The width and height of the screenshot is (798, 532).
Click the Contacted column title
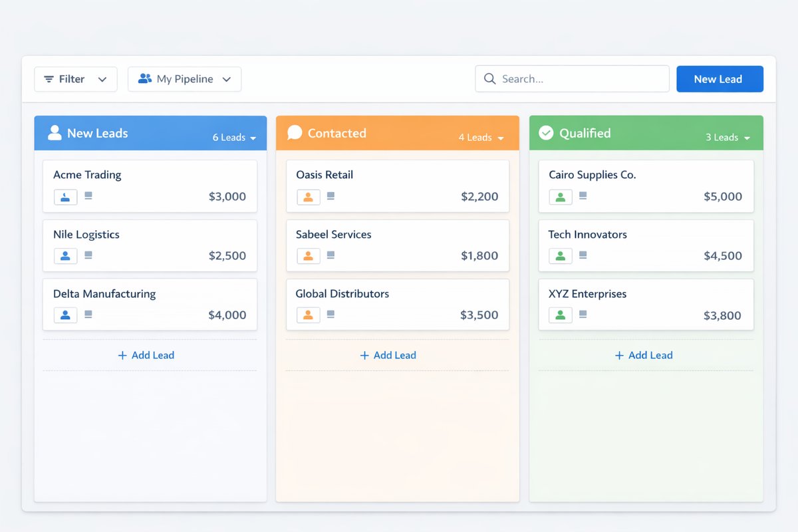point(337,133)
